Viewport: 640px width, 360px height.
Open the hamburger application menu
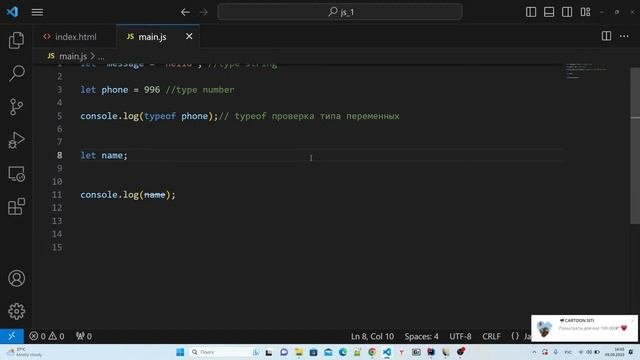point(37,12)
